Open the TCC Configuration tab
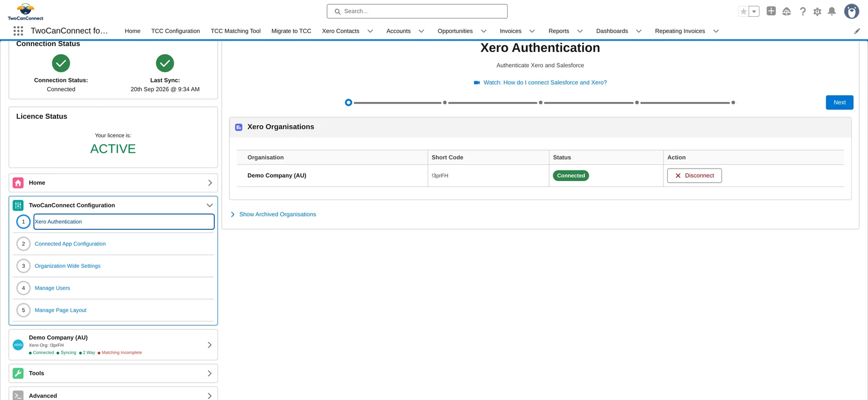This screenshot has height=400, width=868. [x=176, y=31]
